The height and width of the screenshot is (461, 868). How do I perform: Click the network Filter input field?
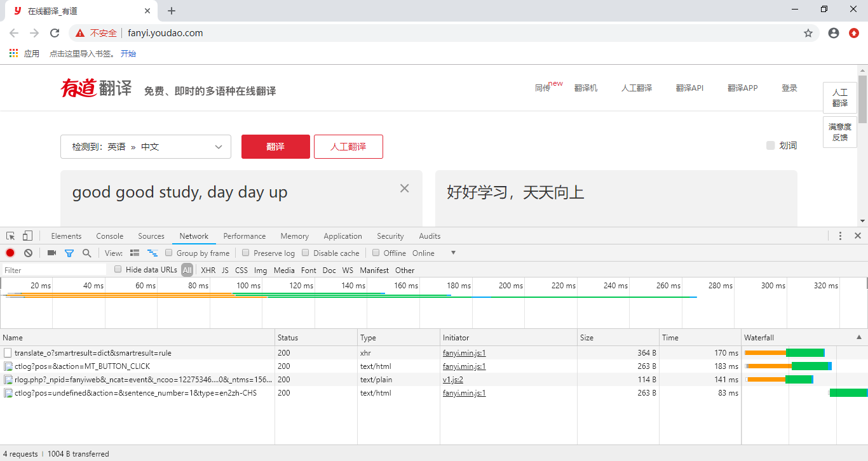(x=54, y=270)
